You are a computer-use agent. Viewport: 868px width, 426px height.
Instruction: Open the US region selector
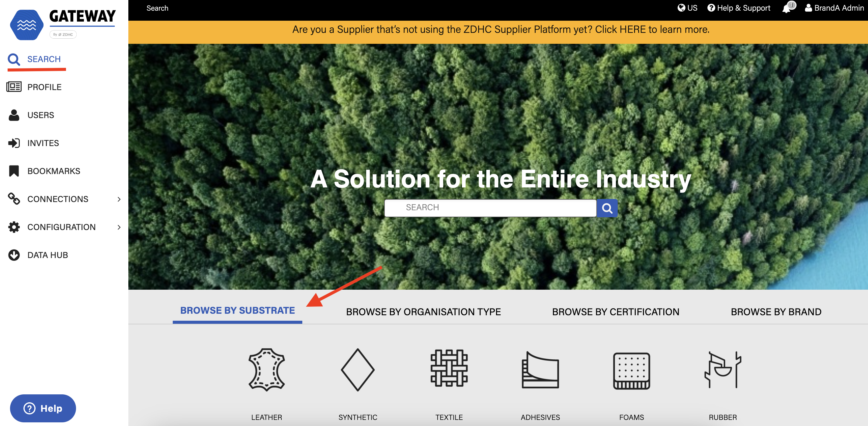(687, 8)
